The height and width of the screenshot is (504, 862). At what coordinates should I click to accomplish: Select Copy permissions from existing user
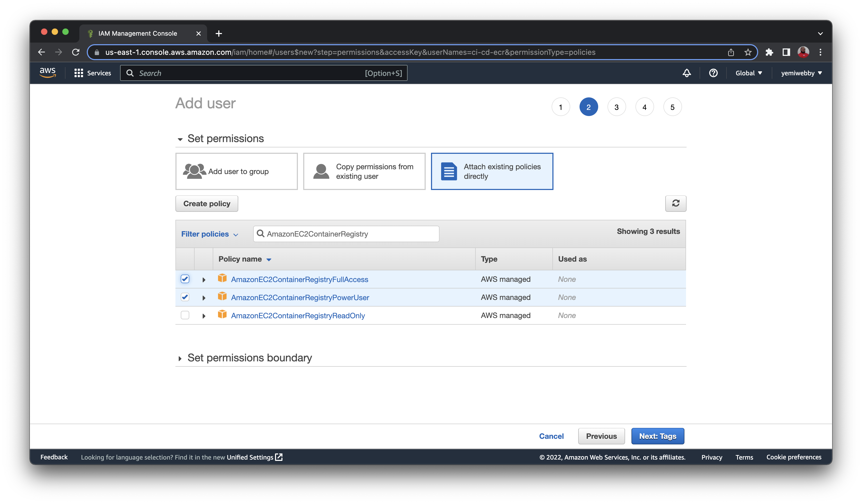pos(364,171)
